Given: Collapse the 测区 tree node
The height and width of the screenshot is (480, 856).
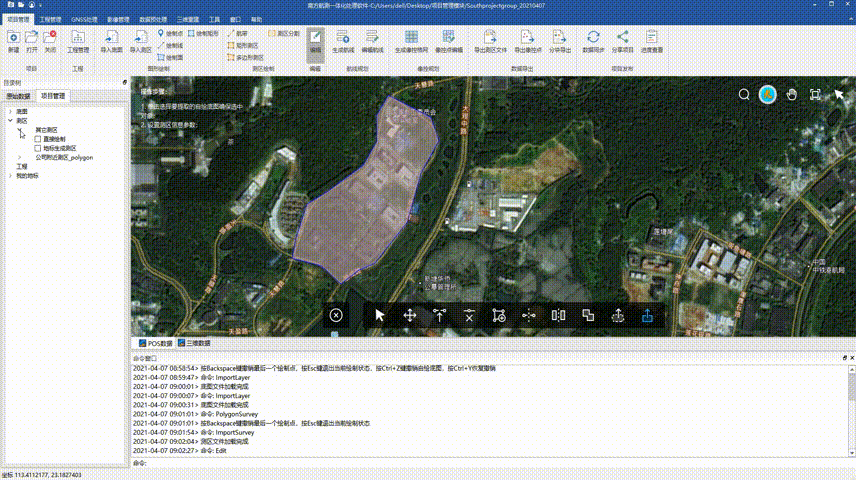Looking at the screenshot, I should [10, 120].
